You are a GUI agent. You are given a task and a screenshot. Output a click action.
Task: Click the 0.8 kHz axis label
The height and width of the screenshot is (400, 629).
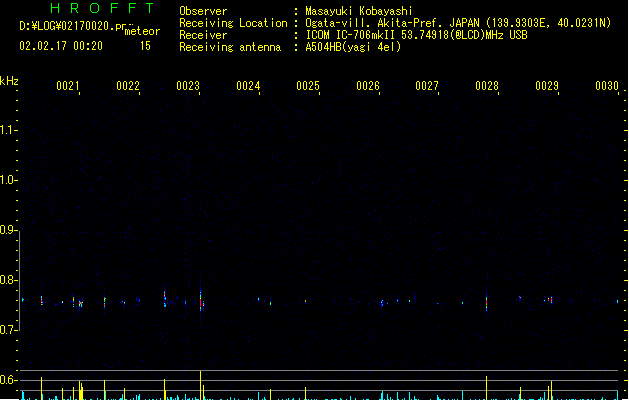pos(8,280)
